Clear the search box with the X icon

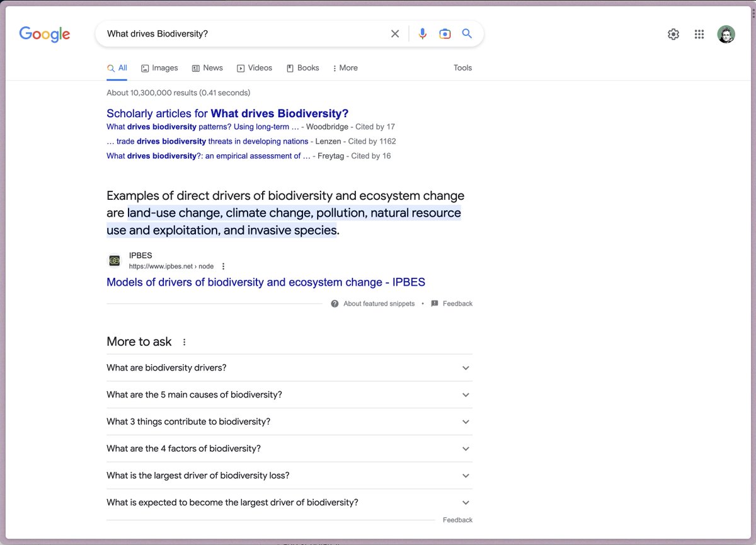pyautogui.click(x=395, y=34)
